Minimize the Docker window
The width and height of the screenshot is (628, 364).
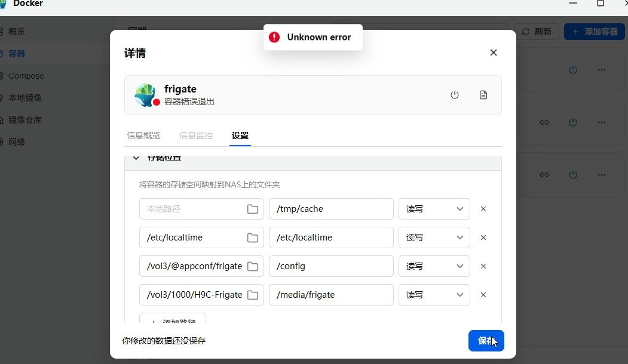point(573,3)
